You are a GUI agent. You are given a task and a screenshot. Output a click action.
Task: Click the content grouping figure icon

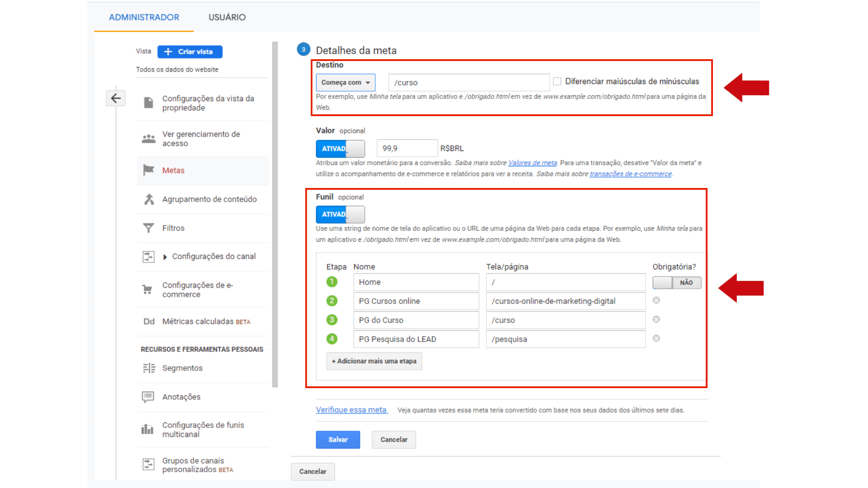pos(149,199)
